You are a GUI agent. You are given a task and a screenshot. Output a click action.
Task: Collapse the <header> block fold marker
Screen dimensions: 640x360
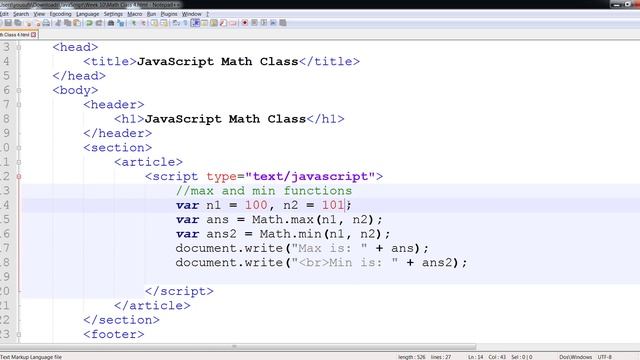pyautogui.click(x=19, y=104)
